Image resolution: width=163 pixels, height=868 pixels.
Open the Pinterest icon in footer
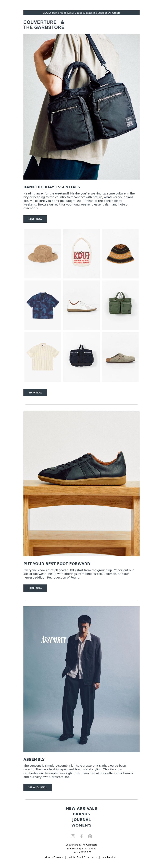90,836
